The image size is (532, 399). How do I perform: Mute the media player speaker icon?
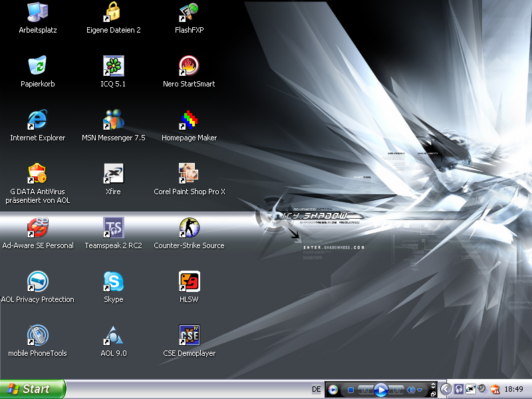[x=411, y=390]
